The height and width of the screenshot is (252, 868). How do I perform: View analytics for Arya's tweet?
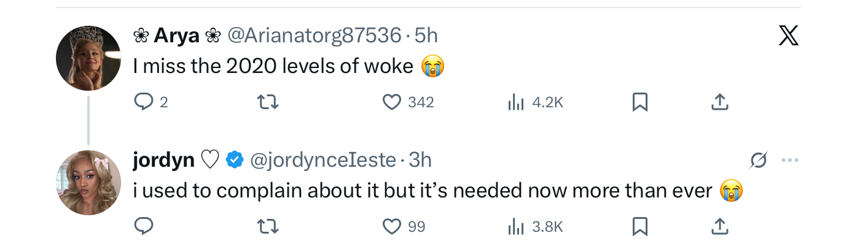coord(515,102)
